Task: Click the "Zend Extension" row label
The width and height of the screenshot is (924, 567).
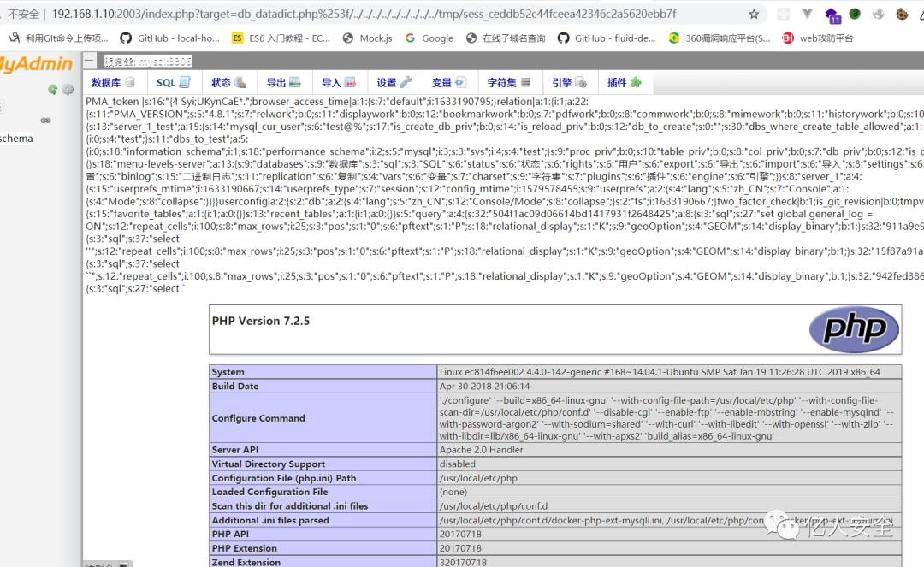Action: click(x=246, y=562)
